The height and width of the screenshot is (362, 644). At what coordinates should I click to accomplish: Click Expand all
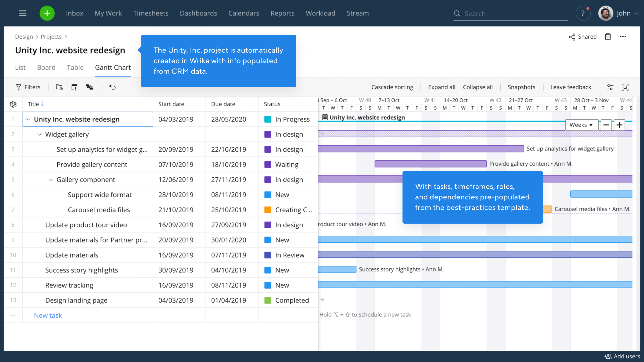click(441, 87)
